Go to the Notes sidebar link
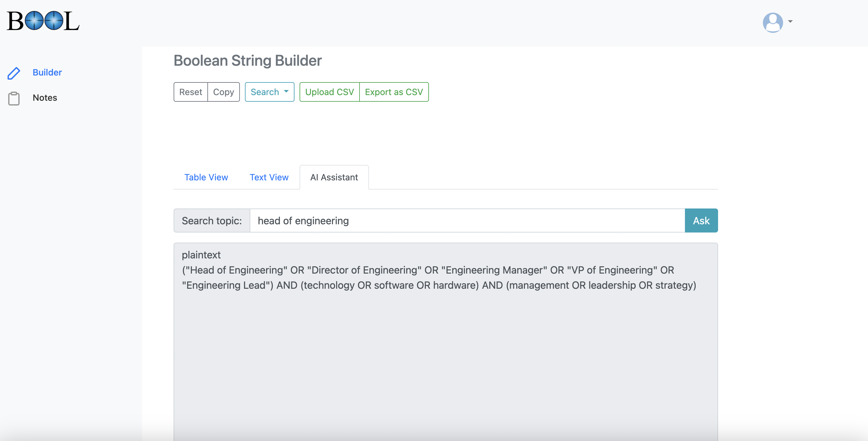Viewport: 868px width, 441px height. 45,98
